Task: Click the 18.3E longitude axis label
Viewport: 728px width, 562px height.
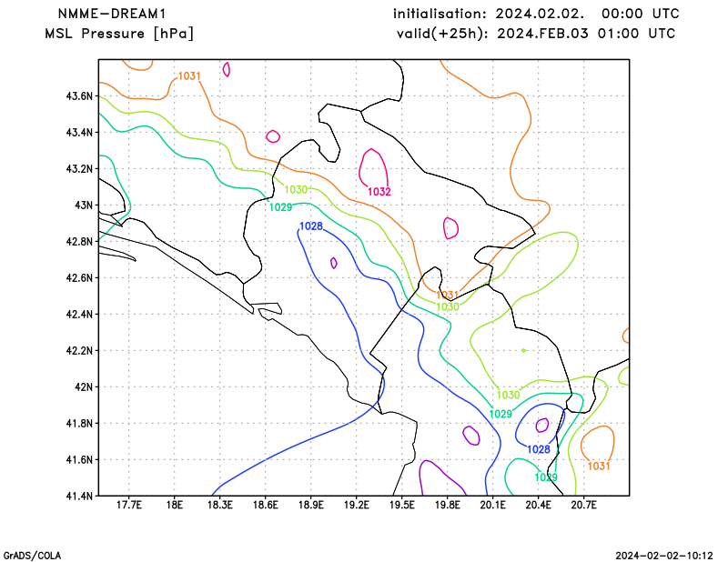Action: click(219, 505)
